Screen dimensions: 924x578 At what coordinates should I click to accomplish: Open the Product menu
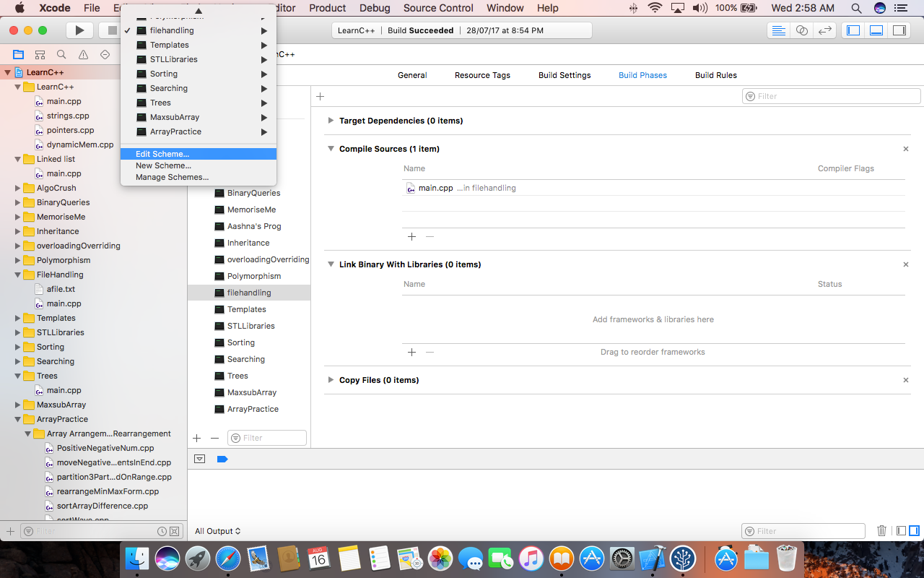[328, 8]
